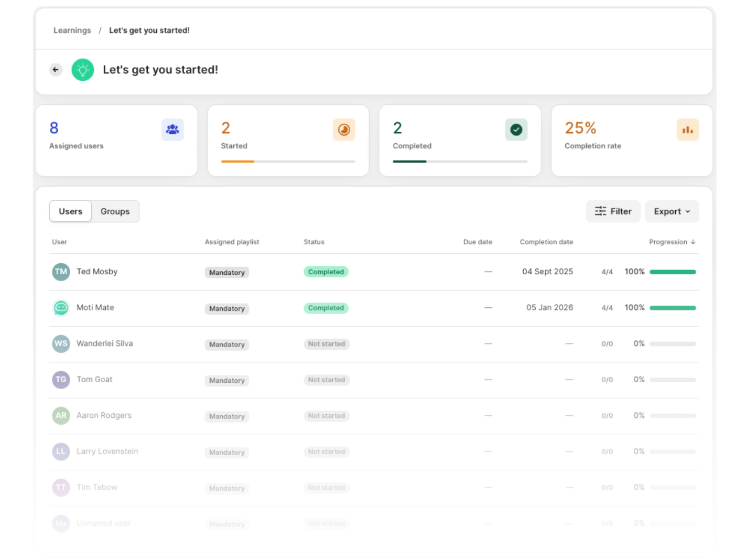
Task: Click Moti Mate's 100% progress bar
Action: [673, 308]
